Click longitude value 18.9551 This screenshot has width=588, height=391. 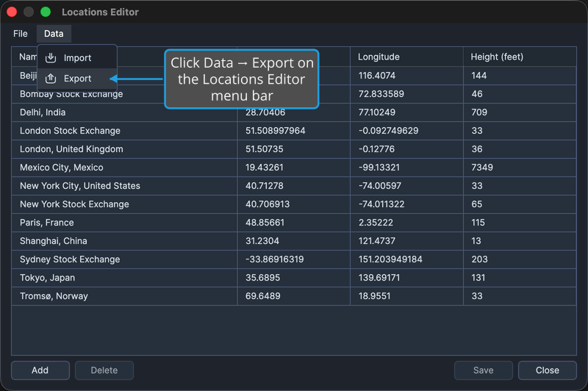374,296
